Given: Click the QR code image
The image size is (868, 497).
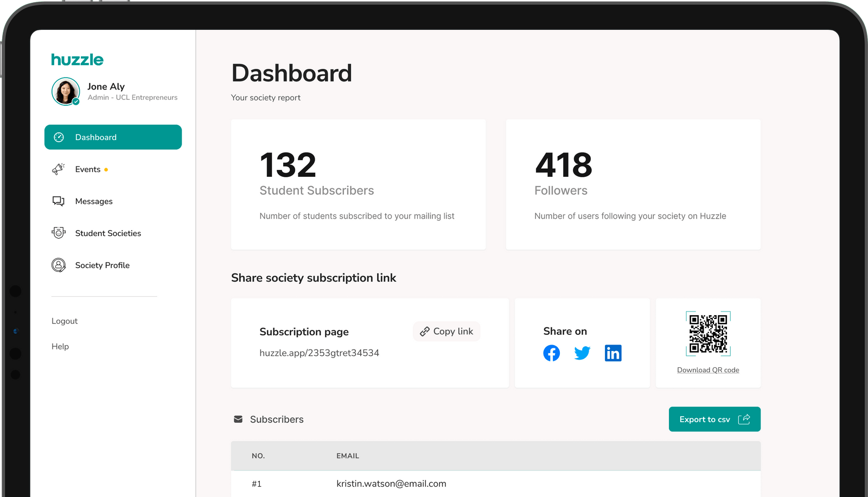Looking at the screenshot, I should click(708, 334).
